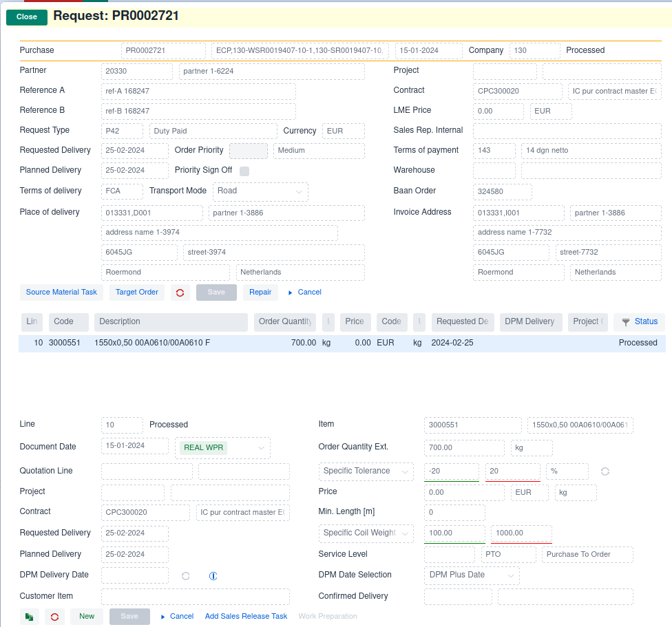Sort by the Code column header after Lin
Viewport: 672px width, 627px height.
[69, 322]
